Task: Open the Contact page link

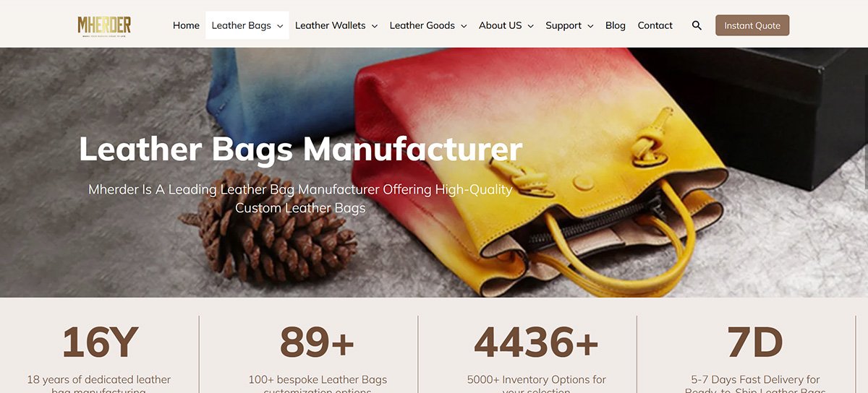Action: click(655, 25)
